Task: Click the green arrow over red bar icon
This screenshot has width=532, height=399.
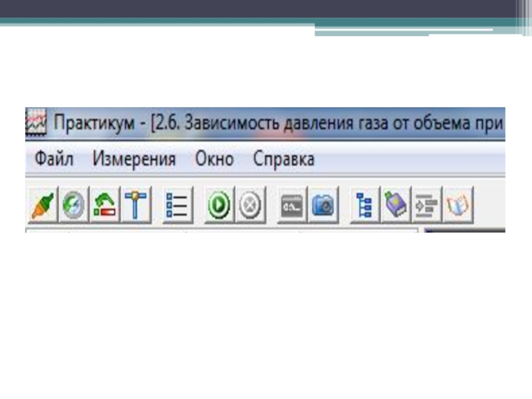Action: [105, 205]
